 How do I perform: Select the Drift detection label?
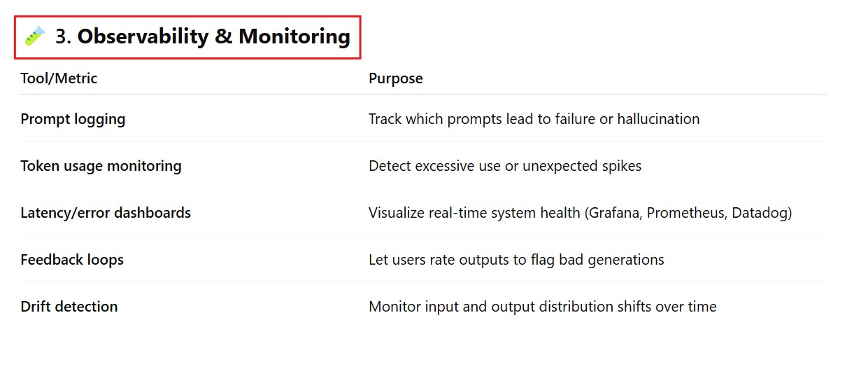(x=69, y=307)
